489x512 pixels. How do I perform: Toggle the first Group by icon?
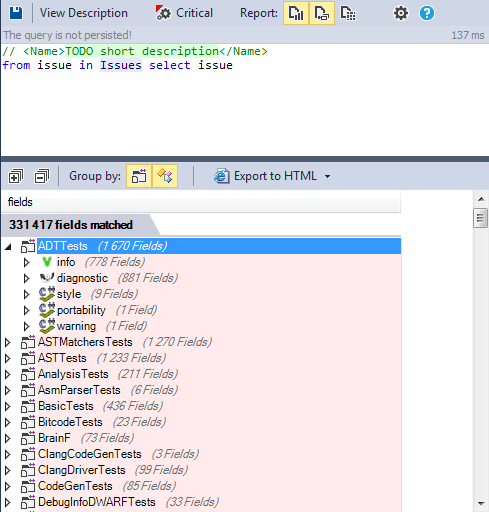pos(139,176)
